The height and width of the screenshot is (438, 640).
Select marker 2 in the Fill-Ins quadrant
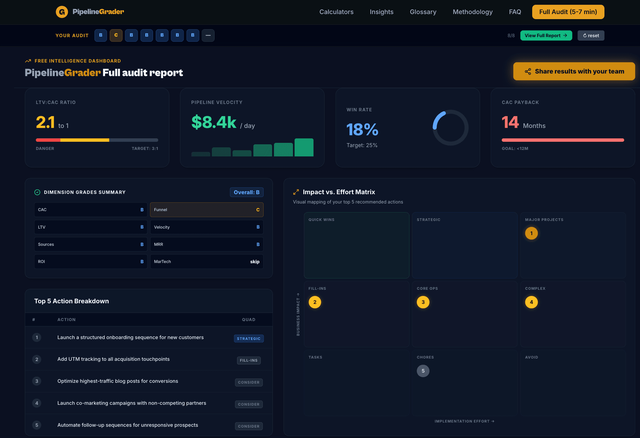pyautogui.click(x=315, y=302)
